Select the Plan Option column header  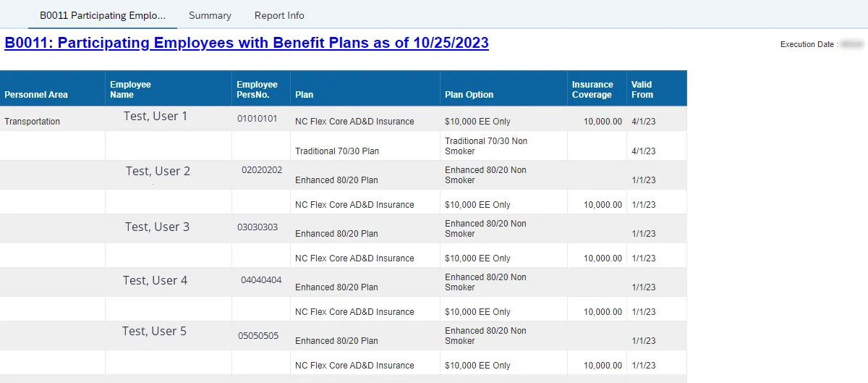pyautogui.click(x=469, y=95)
